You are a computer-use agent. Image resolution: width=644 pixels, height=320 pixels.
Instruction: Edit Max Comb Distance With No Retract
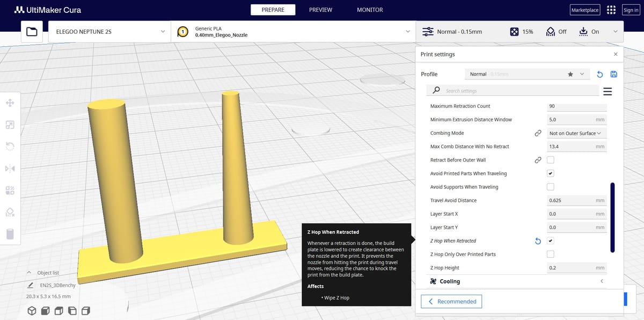click(x=576, y=147)
